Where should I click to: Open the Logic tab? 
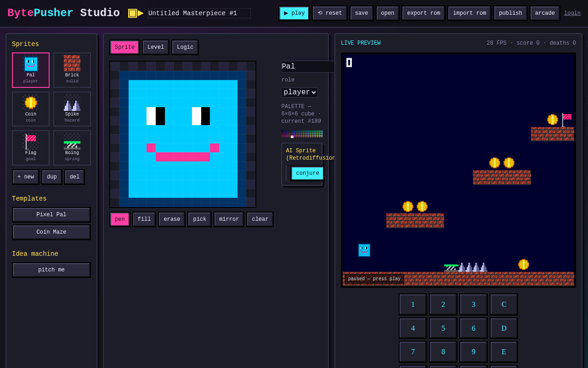click(x=185, y=47)
